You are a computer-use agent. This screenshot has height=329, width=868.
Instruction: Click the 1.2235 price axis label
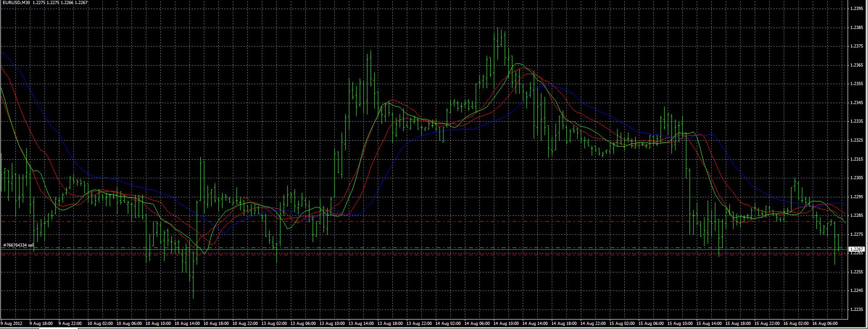857,310
